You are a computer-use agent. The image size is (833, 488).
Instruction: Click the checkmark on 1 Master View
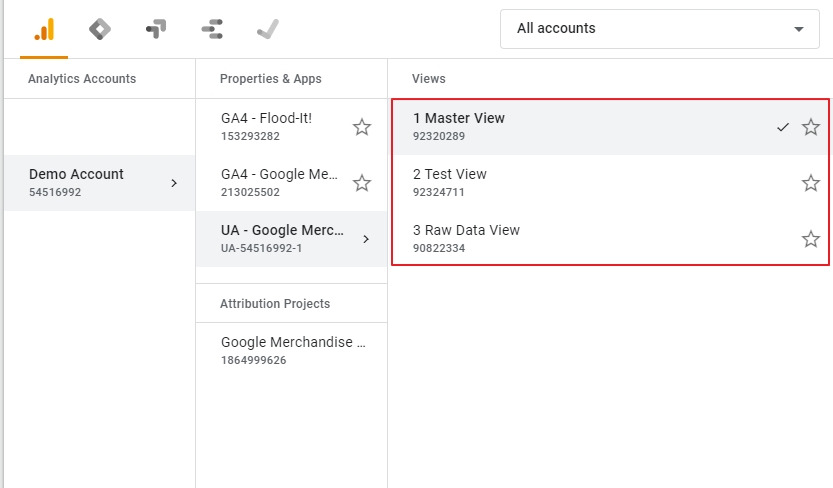pyautogui.click(x=783, y=127)
